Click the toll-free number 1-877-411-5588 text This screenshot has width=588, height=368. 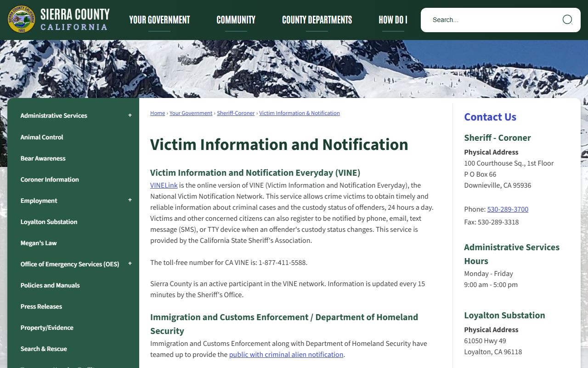pyautogui.click(x=282, y=263)
